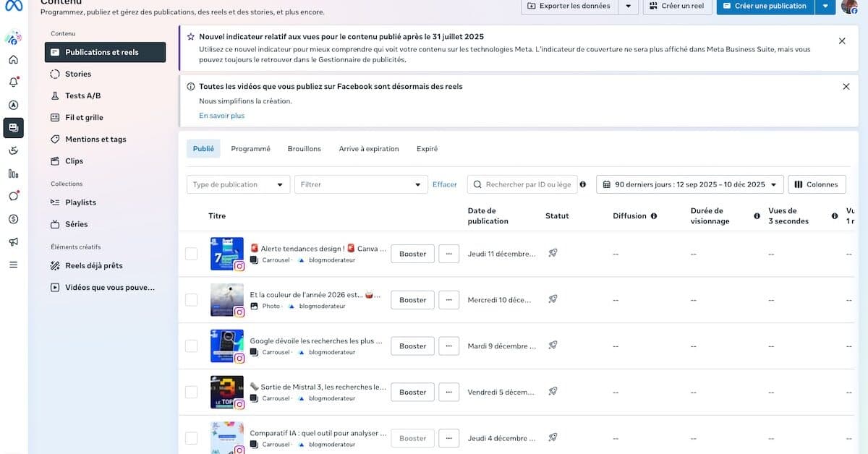Image resolution: width=868 pixels, height=454 pixels.
Task: Switch to the Arrive à expiration tab
Action: tap(369, 149)
